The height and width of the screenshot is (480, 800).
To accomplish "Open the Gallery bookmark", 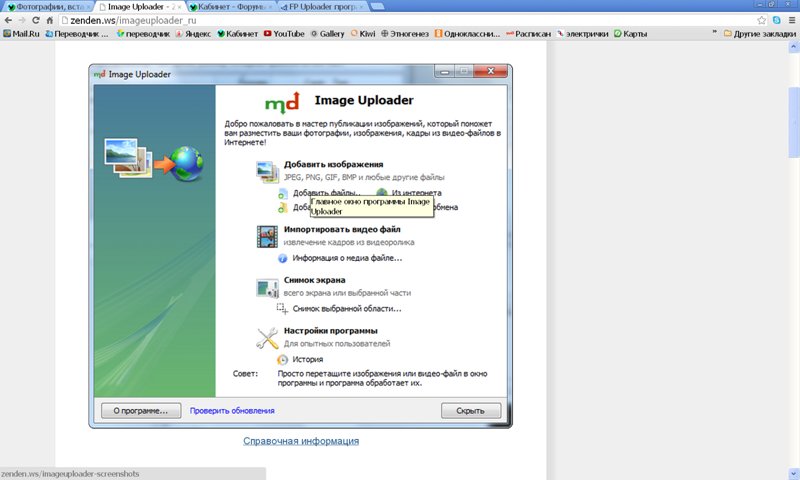I will pyautogui.click(x=328, y=34).
